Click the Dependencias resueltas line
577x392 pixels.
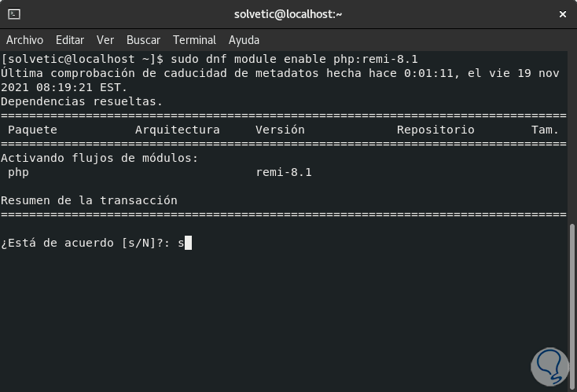[82, 101]
